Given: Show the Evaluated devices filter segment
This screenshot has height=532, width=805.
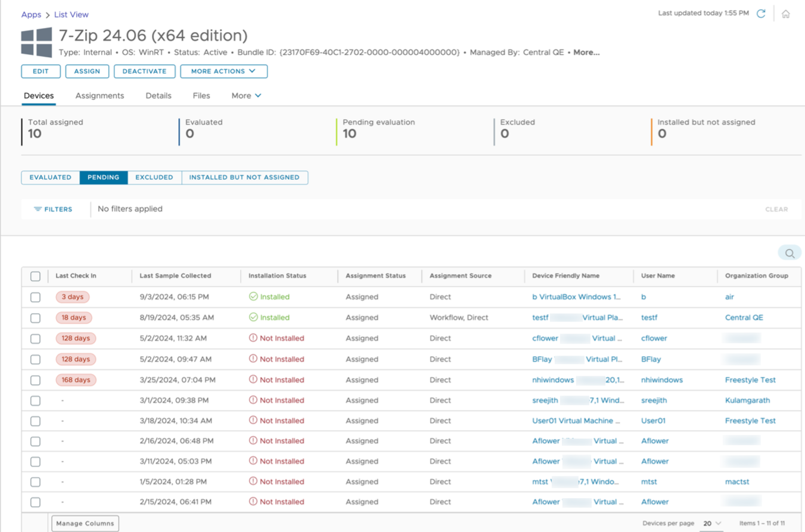Looking at the screenshot, I should coord(51,178).
